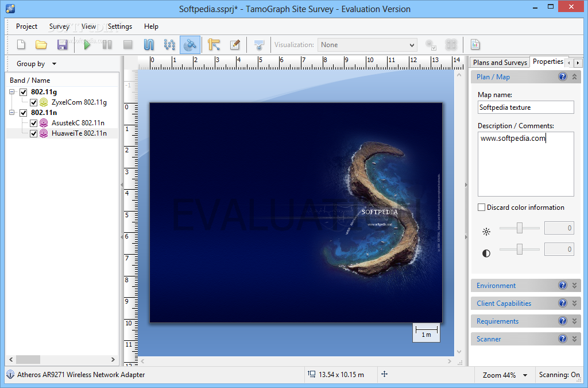The height and width of the screenshot is (388, 588).
Task: Click the HuaweiTe access point icon
Action: (x=44, y=133)
